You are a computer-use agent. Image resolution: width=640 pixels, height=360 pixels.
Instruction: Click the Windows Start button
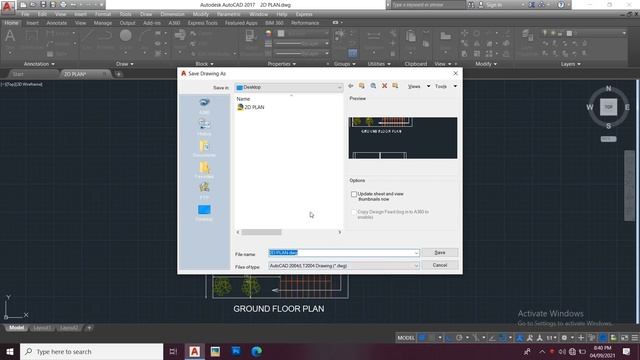[x=10, y=351]
